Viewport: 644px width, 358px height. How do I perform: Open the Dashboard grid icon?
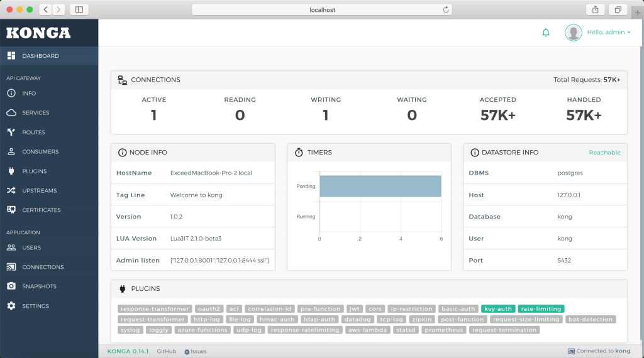pos(11,55)
